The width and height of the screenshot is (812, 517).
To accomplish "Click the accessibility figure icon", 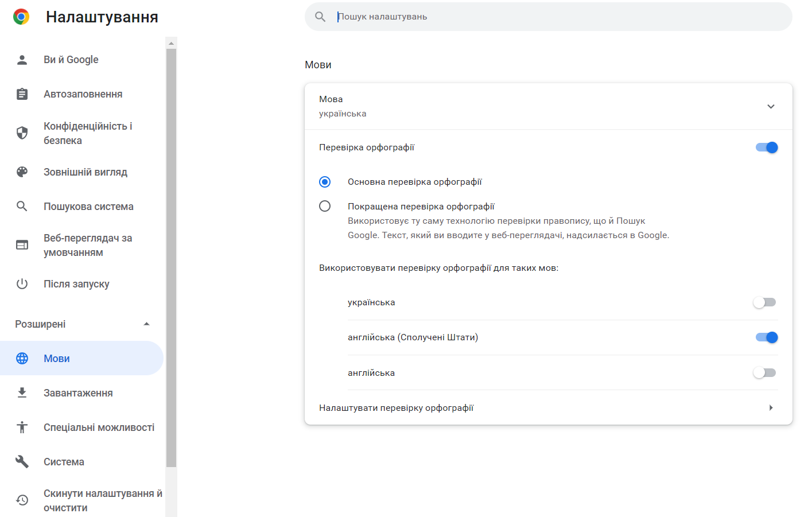I will 22,427.
